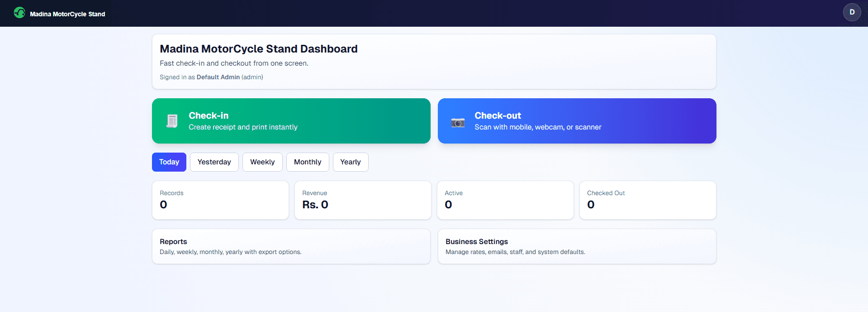The image size is (868, 312).
Task: Open the Business Settings section
Action: (x=577, y=246)
